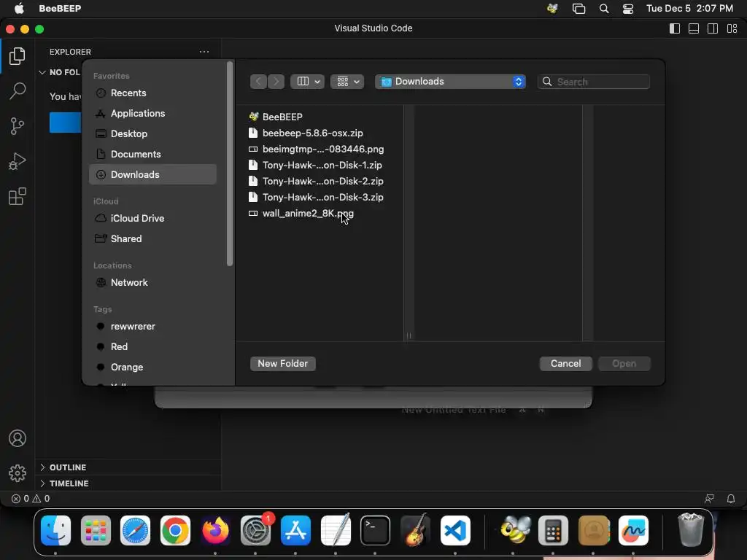Open the Apple menu
747x560 pixels.
click(x=19, y=8)
